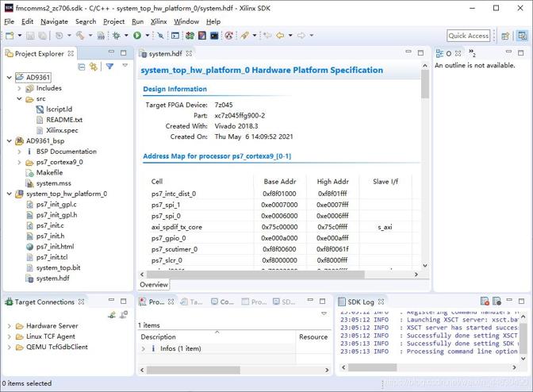Open the Run button dropdown arrow

click(148, 36)
